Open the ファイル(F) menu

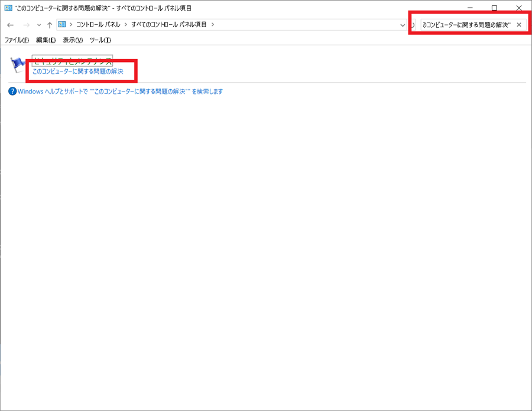click(x=17, y=40)
